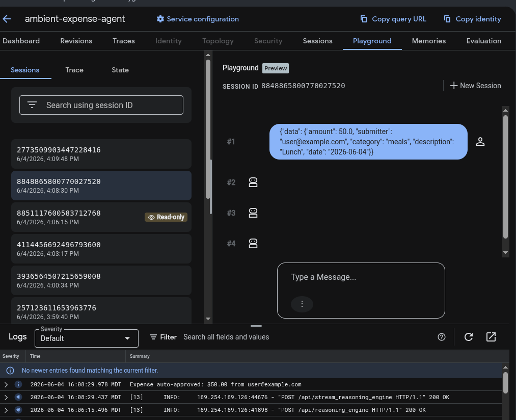Click the plus icon for New Session
516x420 pixels.
click(454, 86)
